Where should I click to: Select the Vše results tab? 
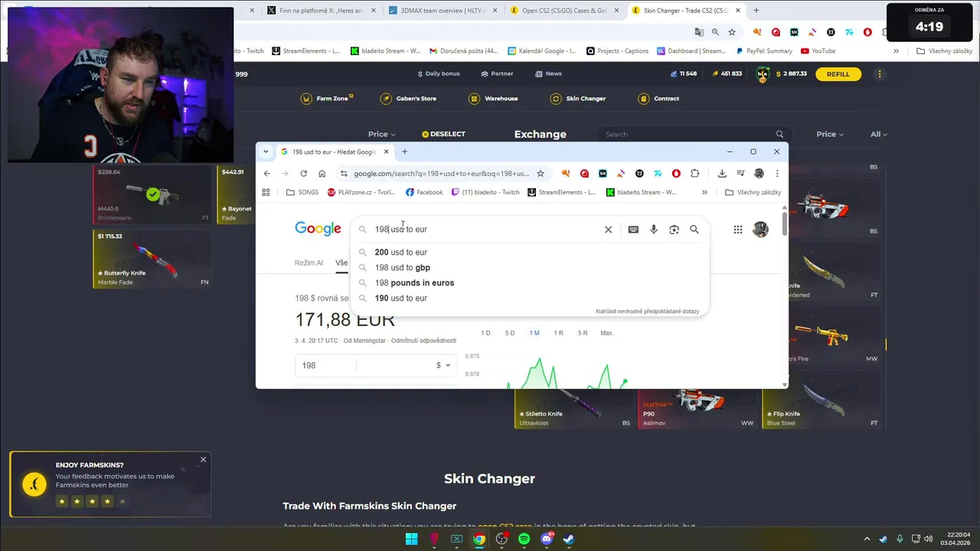pyautogui.click(x=341, y=263)
